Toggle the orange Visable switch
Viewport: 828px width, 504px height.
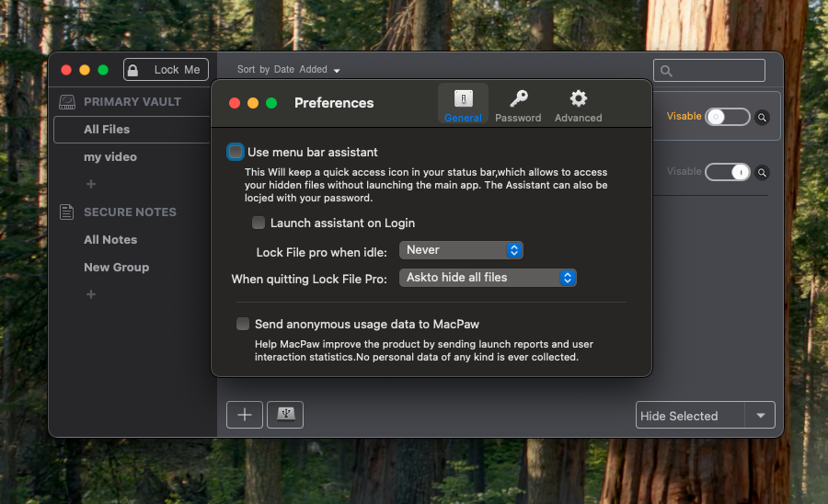(x=728, y=117)
